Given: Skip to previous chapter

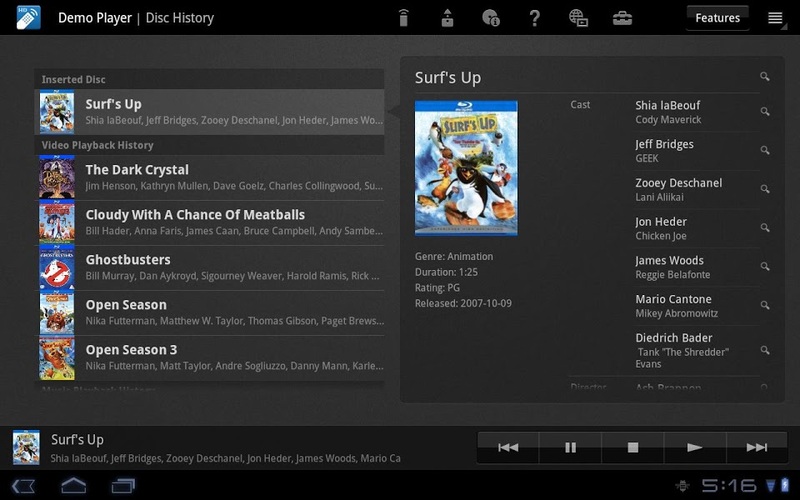Looking at the screenshot, I should pos(508,447).
